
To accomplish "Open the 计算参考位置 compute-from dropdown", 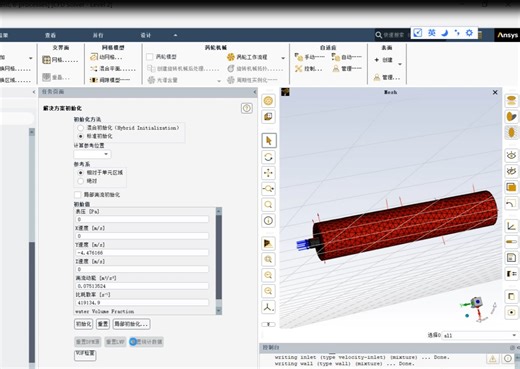I will [x=92, y=154].
